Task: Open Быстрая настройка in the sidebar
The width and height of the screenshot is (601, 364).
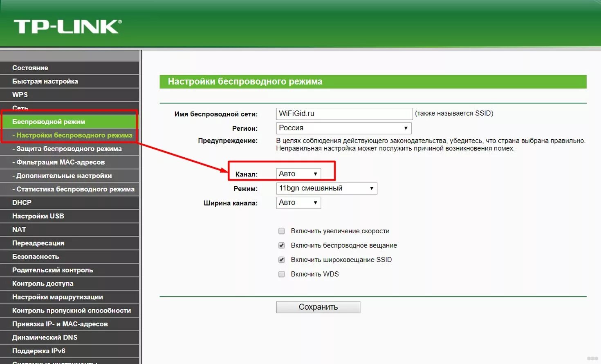Action: (x=70, y=81)
